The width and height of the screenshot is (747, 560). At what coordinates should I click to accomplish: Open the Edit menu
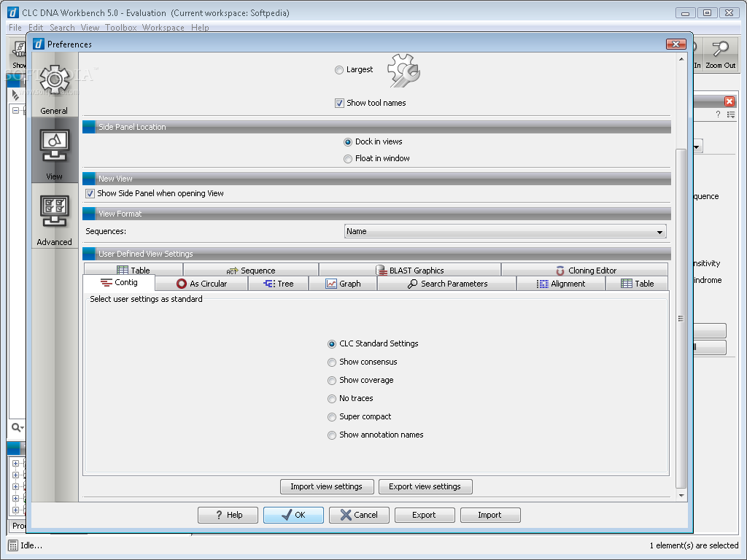(x=36, y=28)
